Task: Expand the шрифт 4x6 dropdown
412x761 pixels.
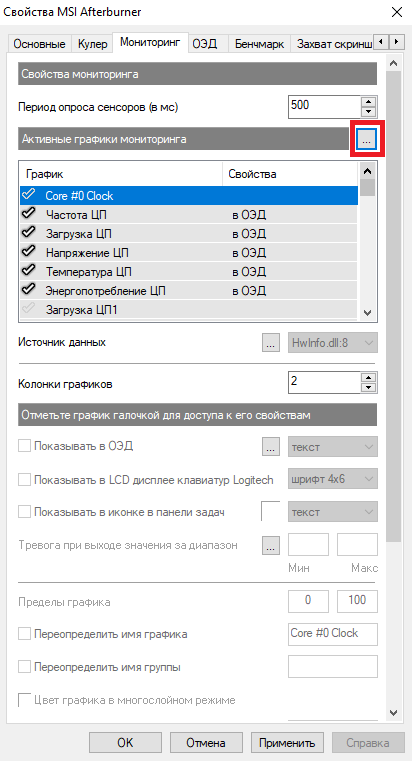Action: [x=333, y=479]
